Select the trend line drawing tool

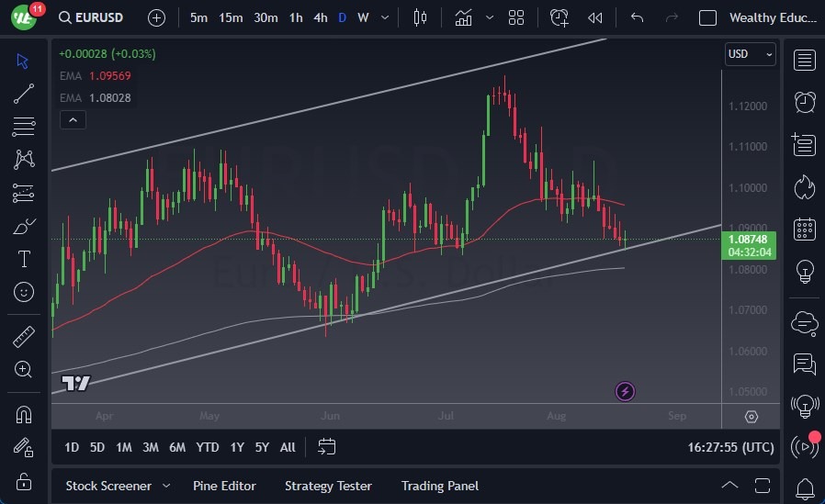24,93
